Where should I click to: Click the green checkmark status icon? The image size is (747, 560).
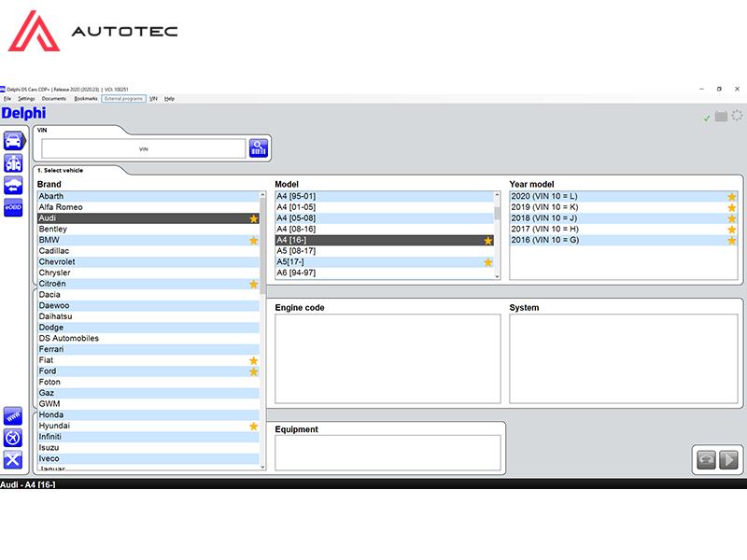pos(707,118)
